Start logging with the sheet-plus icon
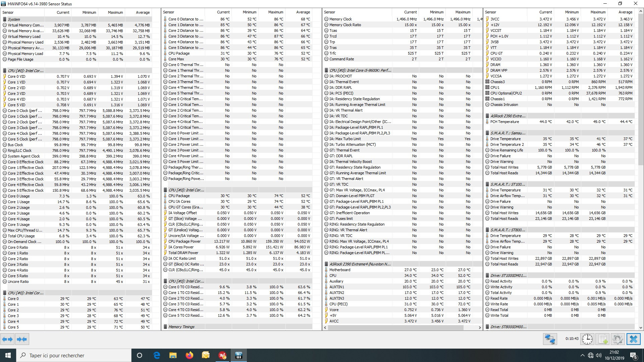This screenshot has height=362, width=644. point(603,339)
